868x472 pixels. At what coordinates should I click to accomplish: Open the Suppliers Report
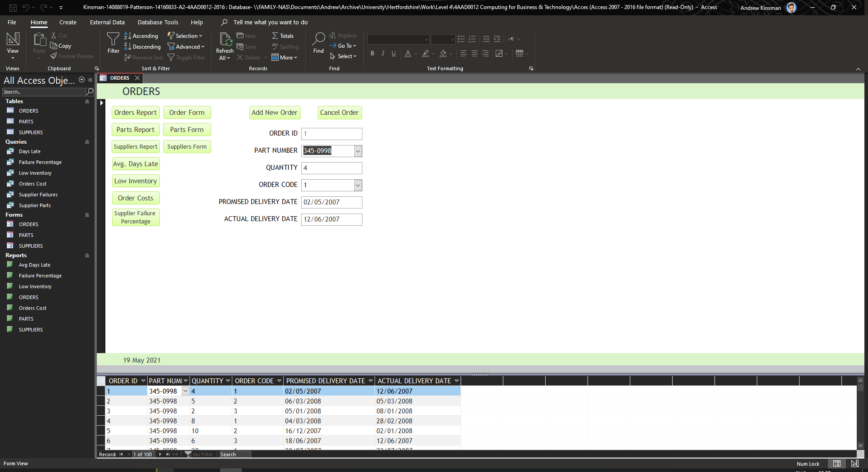[x=136, y=146]
